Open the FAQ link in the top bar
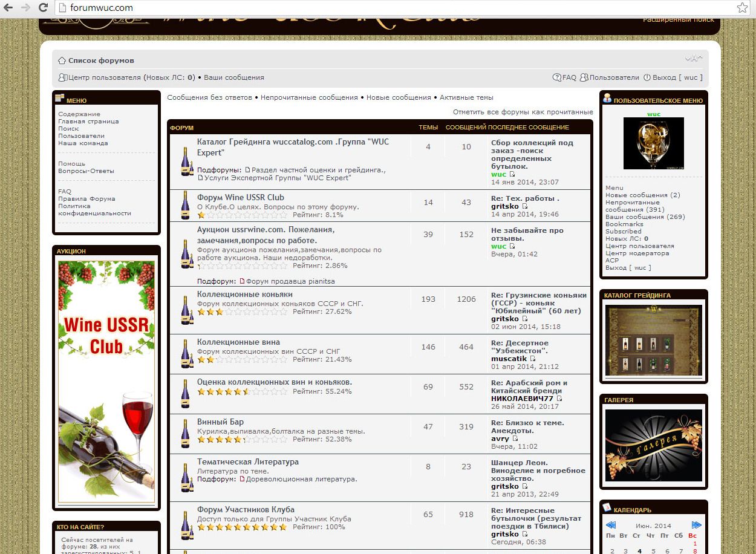 coord(565,77)
